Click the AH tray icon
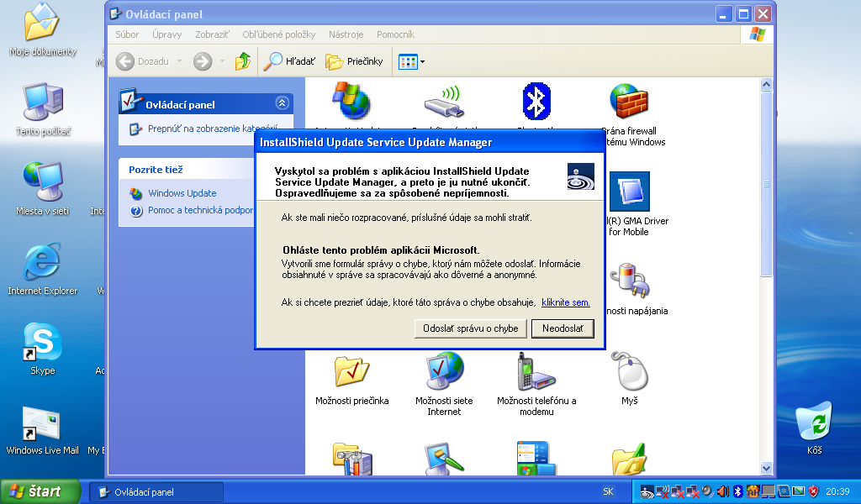This screenshot has width=861, height=504. (753, 491)
